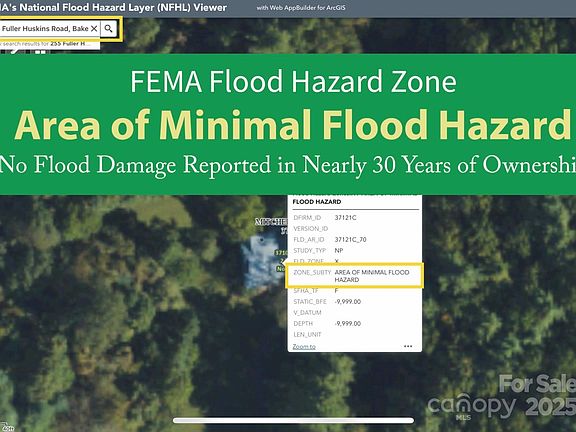Click the magnifying glass search icon
The image size is (576, 432).
tap(108, 29)
